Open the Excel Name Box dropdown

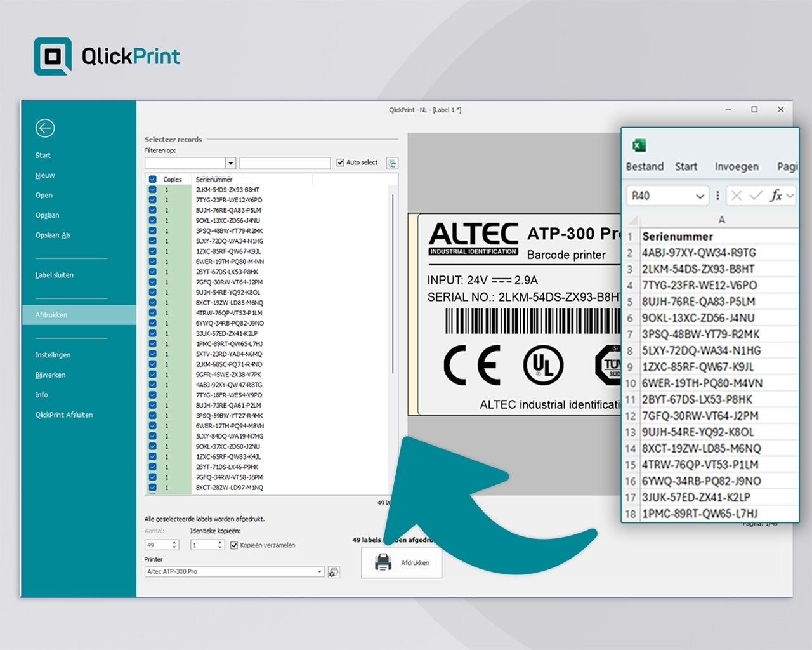tap(700, 196)
